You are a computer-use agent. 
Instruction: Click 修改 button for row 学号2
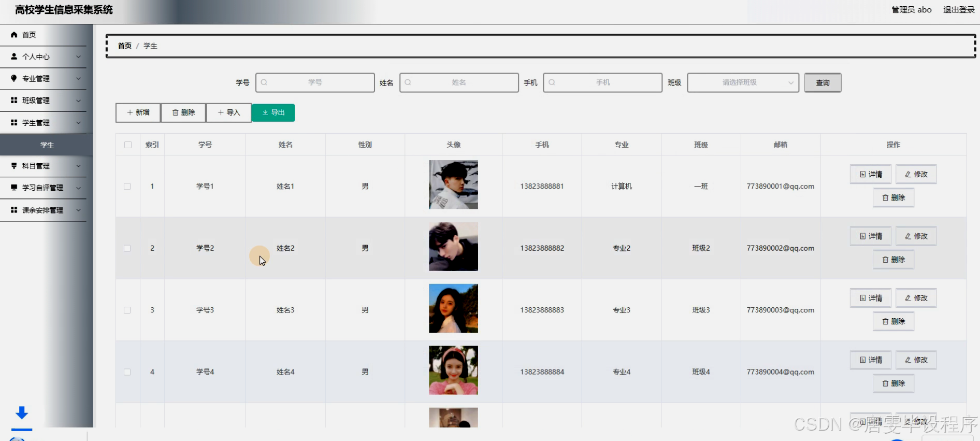[x=916, y=236]
